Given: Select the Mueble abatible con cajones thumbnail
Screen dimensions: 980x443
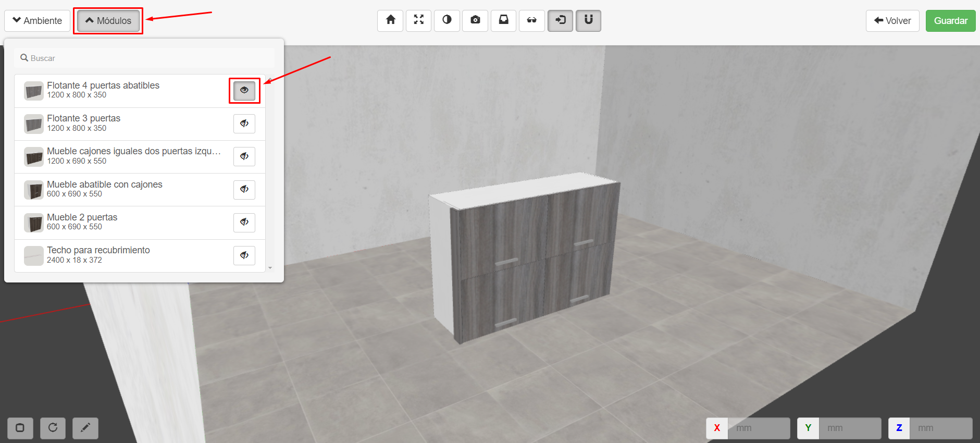Looking at the screenshot, I should point(34,190).
